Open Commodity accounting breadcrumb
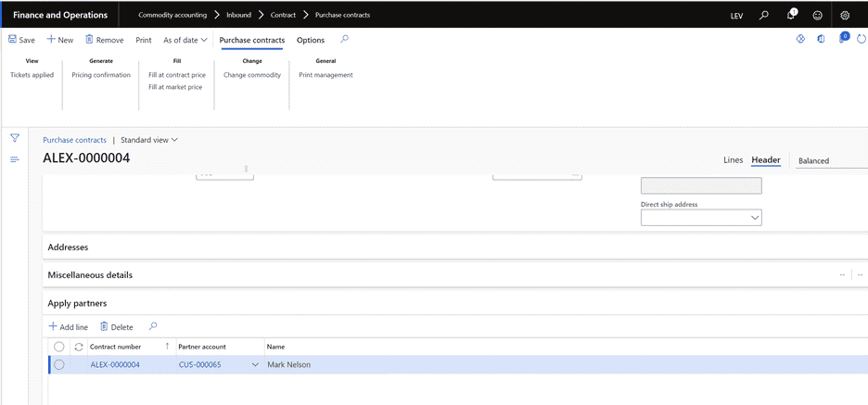The width and height of the screenshot is (868, 405). coord(172,15)
